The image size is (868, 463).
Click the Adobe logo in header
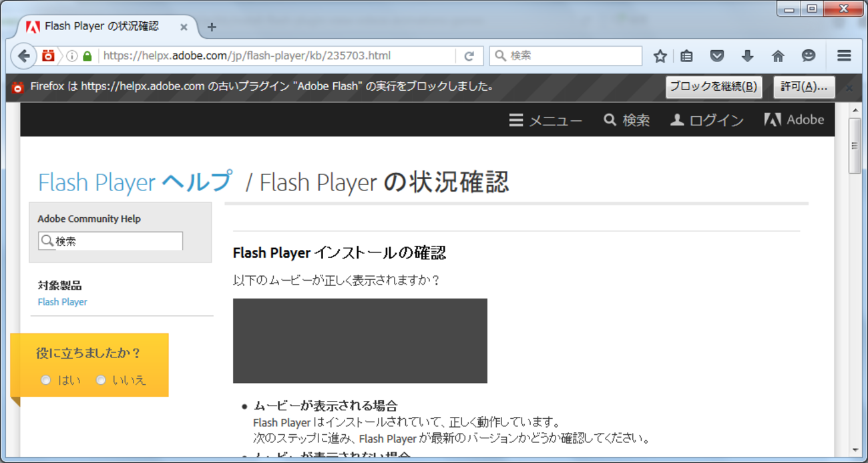click(x=794, y=120)
